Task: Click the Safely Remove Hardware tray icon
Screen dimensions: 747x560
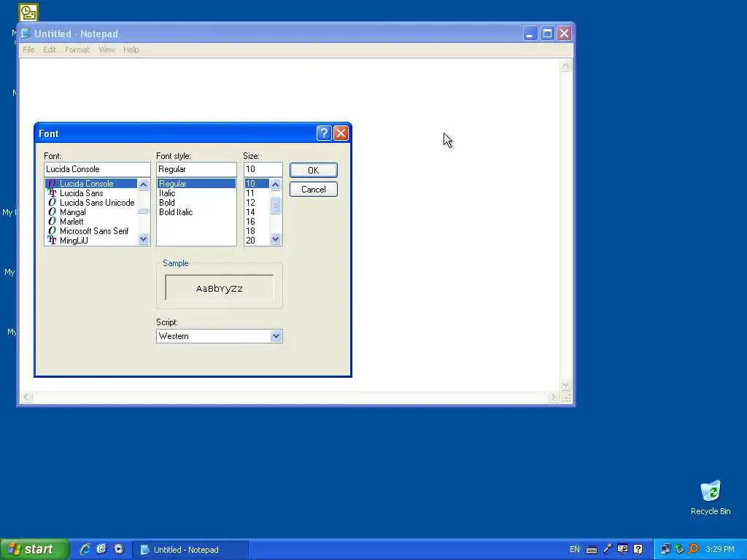Action: [679, 550]
